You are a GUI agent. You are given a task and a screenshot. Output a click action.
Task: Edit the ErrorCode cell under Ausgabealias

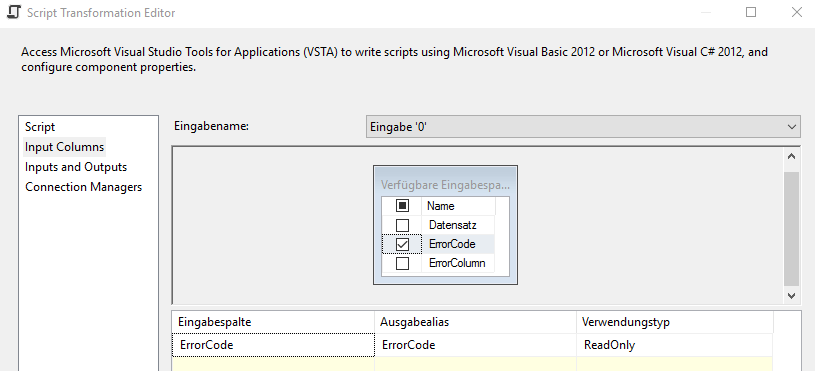(475, 345)
